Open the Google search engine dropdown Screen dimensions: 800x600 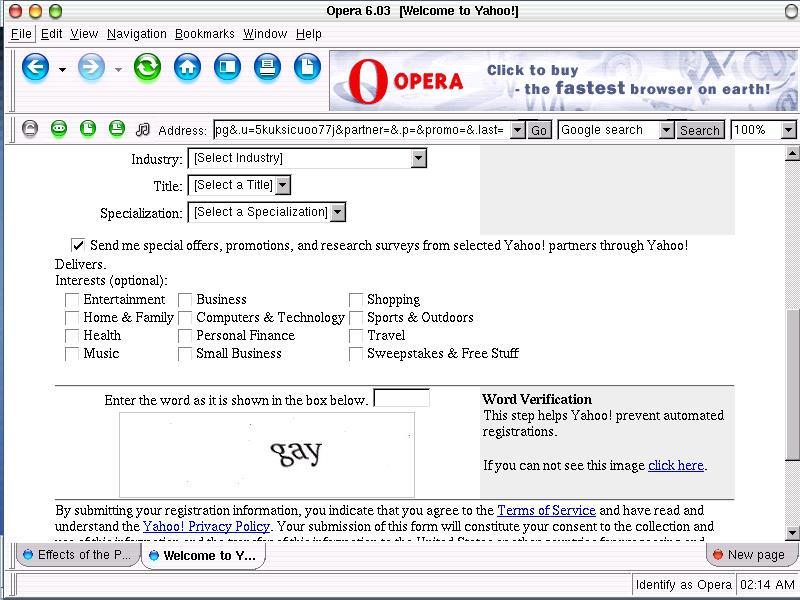coord(666,130)
